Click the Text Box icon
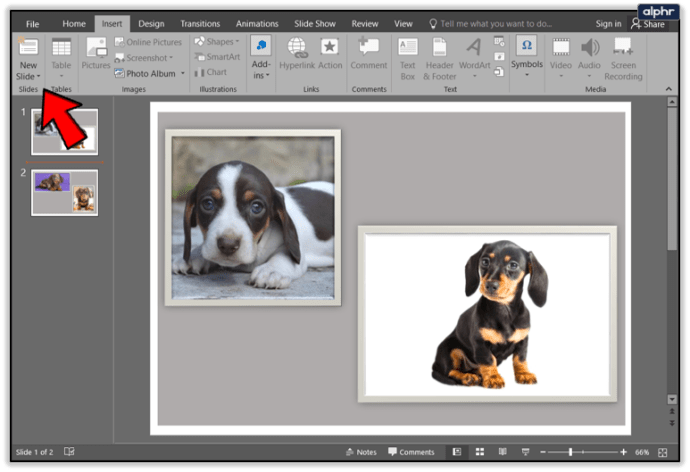This screenshot has height=472, width=690. 408,48
